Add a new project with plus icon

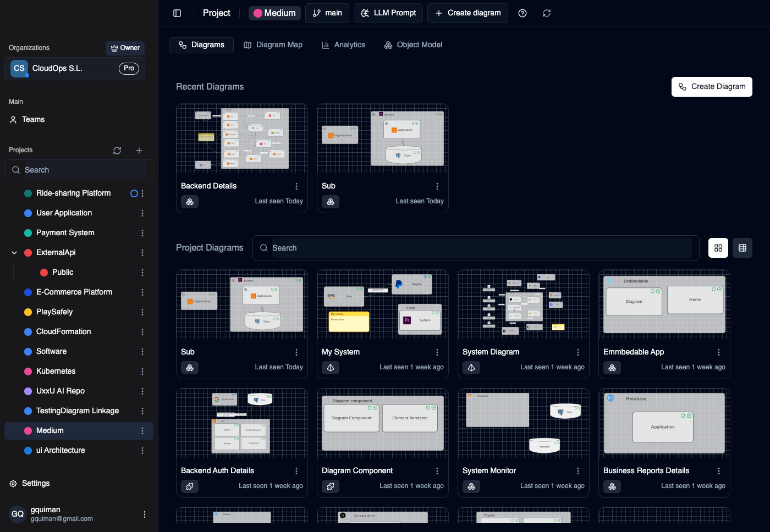click(139, 151)
